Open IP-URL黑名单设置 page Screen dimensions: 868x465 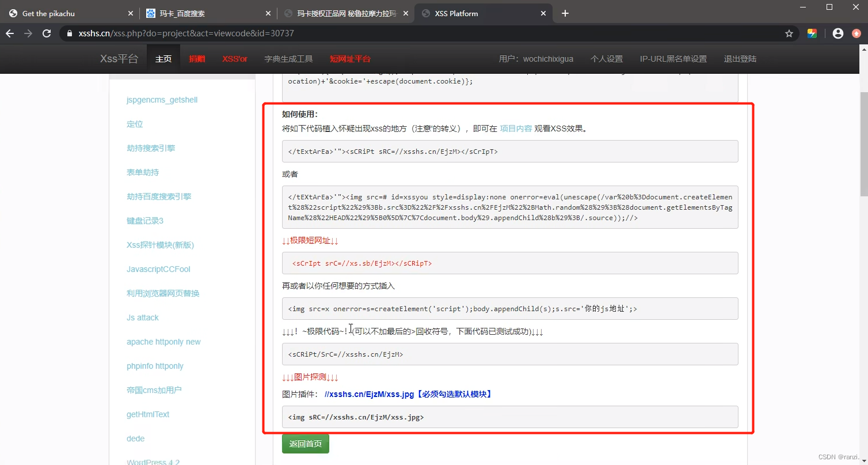pos(673,59)
